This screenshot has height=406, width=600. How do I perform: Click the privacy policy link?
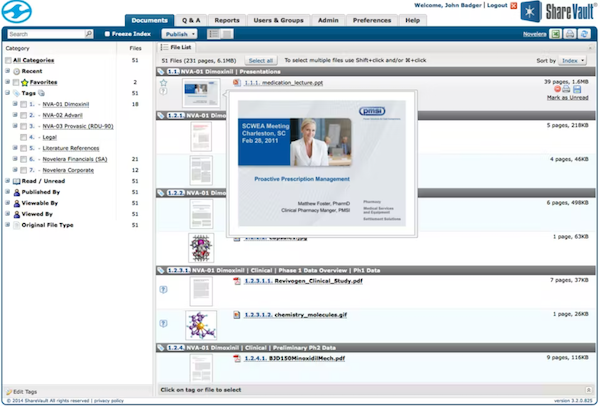(x=109, y=401)
